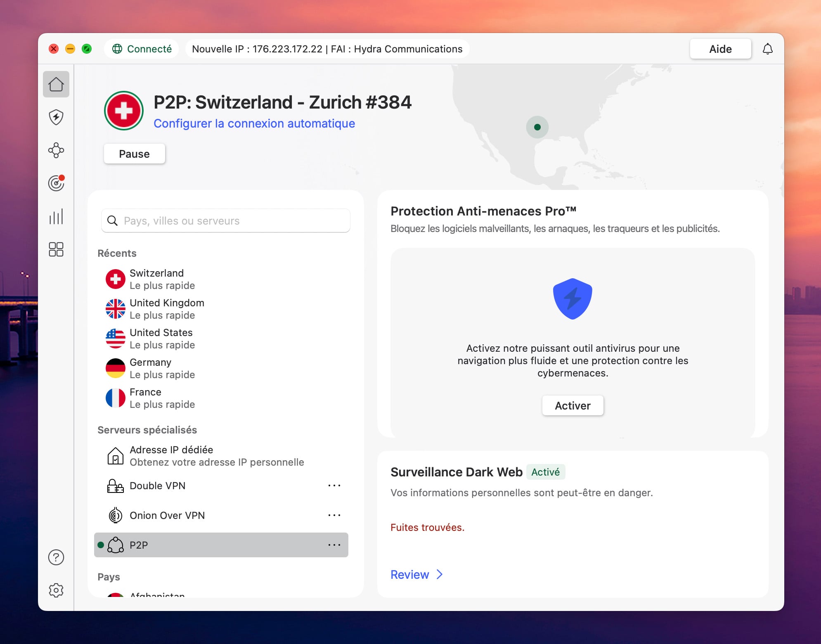Activate Protection Anti-menaces Pro
This screenshot has width=821, height=644.
pyautogui.click(x=573, y=405)
